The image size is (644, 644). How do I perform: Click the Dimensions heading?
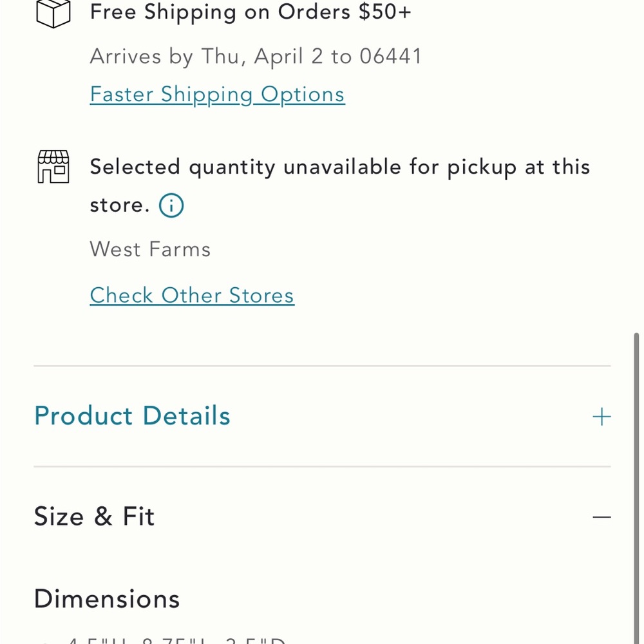pos(107,599)
